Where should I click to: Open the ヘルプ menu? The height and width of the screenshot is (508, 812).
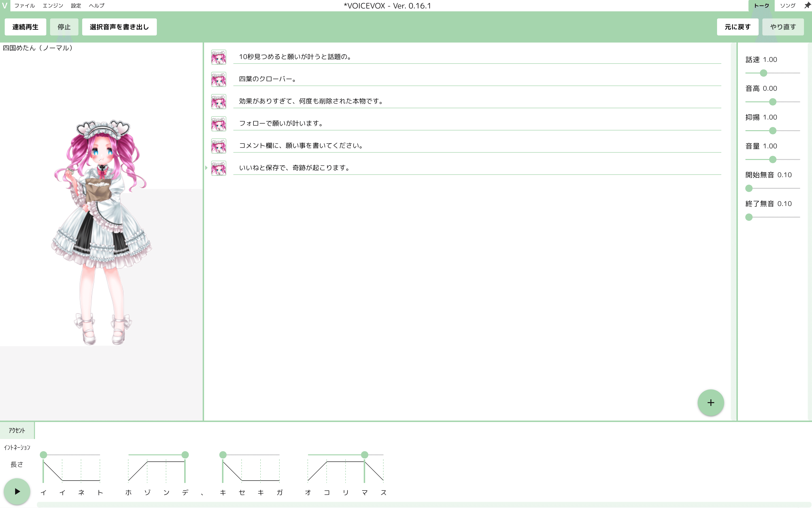point(97,5)
